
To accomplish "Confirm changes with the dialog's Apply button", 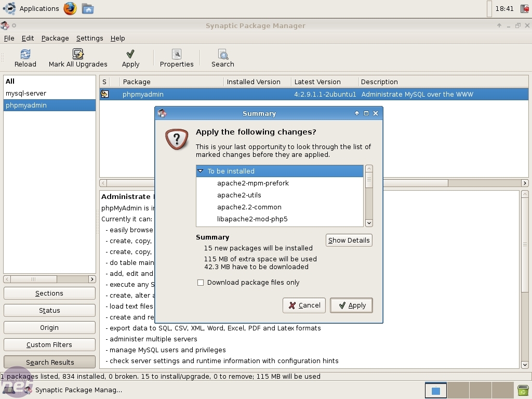I will click(x=351, y=305).
